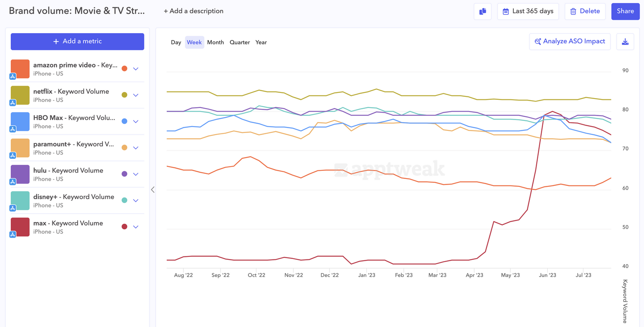
Task: Click + Add a description link
Action: (x=193, y=11)
